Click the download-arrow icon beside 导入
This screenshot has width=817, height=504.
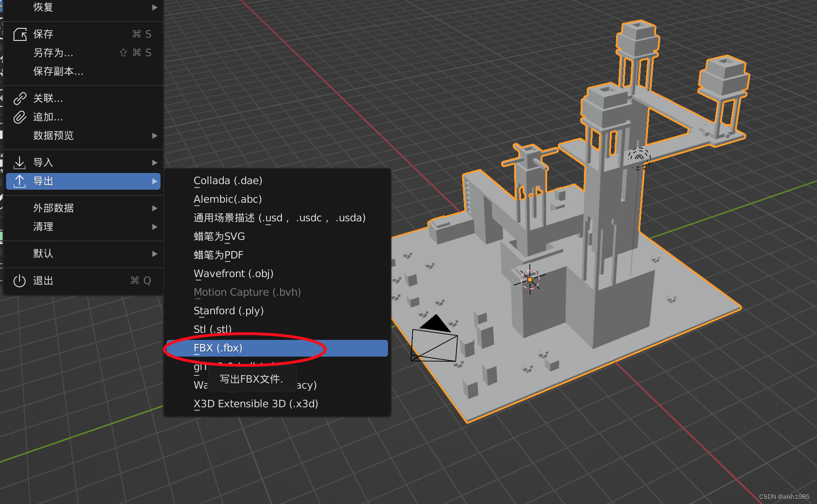(20, 162)
